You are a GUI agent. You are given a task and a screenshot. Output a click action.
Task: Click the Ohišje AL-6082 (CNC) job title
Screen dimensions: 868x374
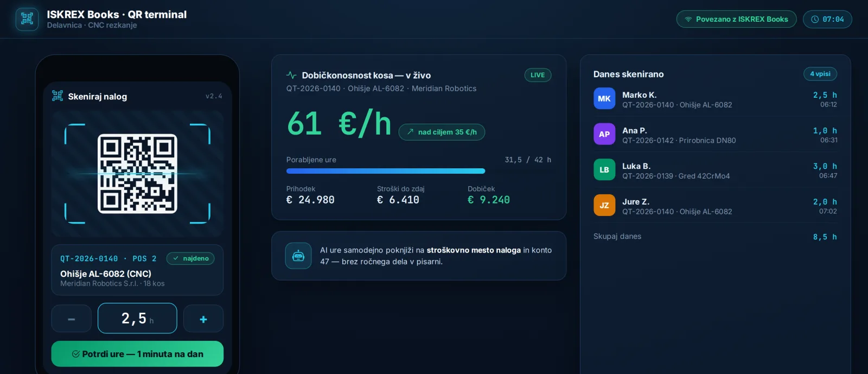pos(106,274)
